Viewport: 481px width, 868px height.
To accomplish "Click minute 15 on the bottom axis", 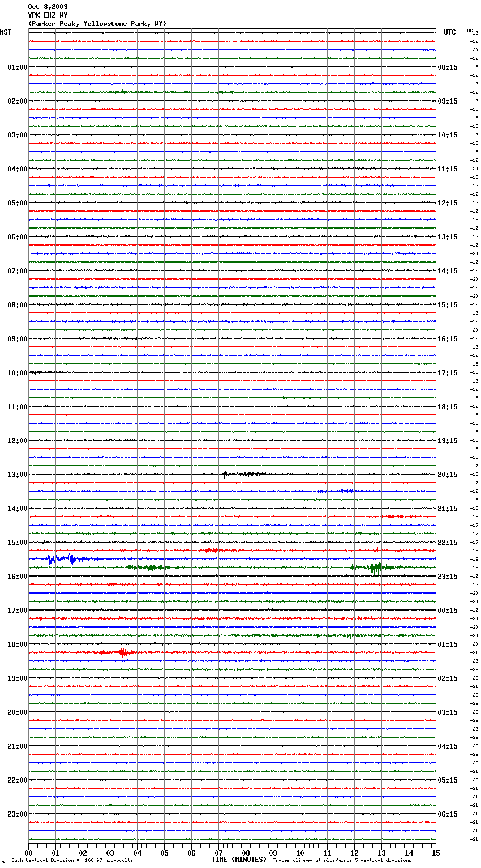I will tap(436, 853).
